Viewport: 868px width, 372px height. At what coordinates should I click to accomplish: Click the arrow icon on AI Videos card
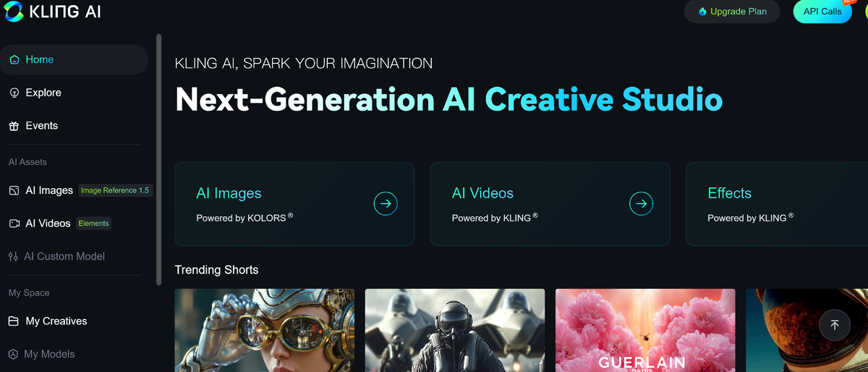click(641, 204)
